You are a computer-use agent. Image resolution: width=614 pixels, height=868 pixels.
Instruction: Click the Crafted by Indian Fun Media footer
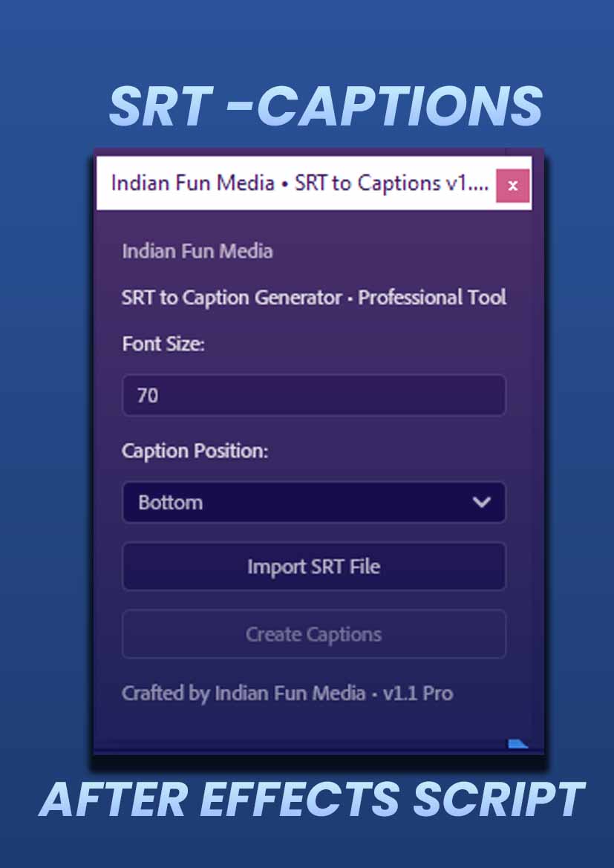[x=287, y=694]
